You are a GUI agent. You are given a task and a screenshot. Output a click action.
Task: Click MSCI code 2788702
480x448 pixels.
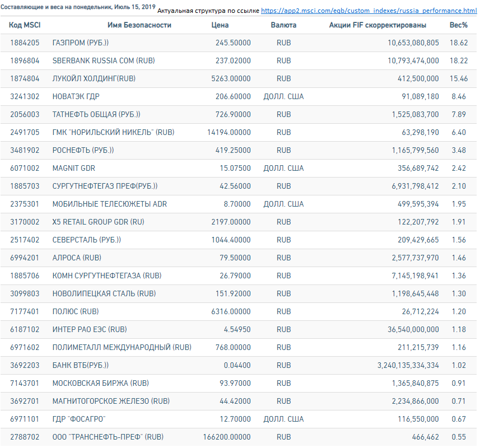pyautogui.click(x=25, y=437)
